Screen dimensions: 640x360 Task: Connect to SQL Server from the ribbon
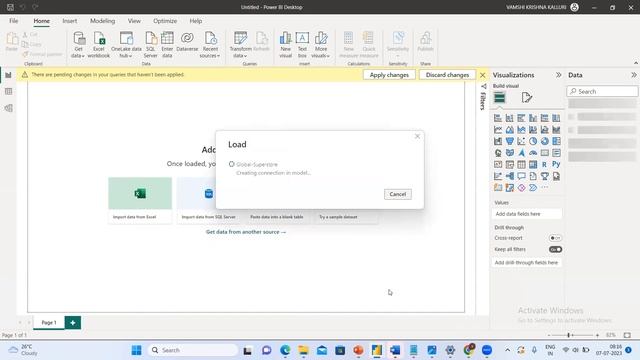coord(150,45)
